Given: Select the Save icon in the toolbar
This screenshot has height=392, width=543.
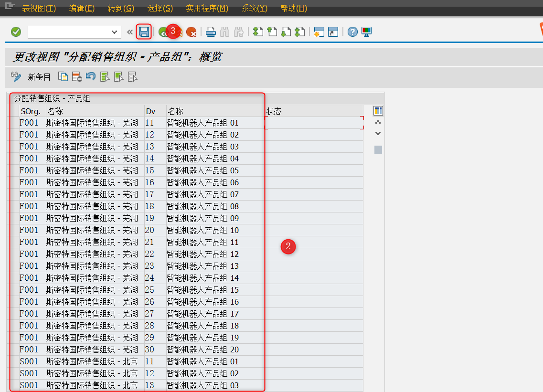Looking at the screenshot, I should click(x=144, y=32).
